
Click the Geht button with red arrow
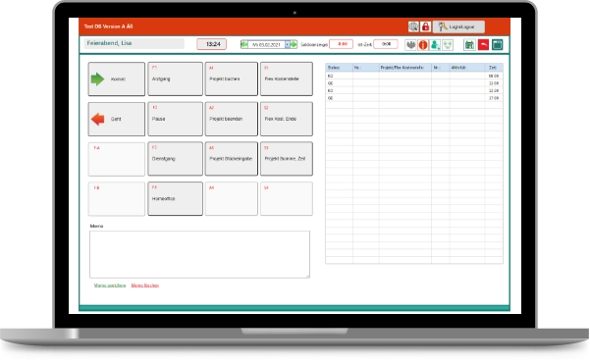click(117, 119)
